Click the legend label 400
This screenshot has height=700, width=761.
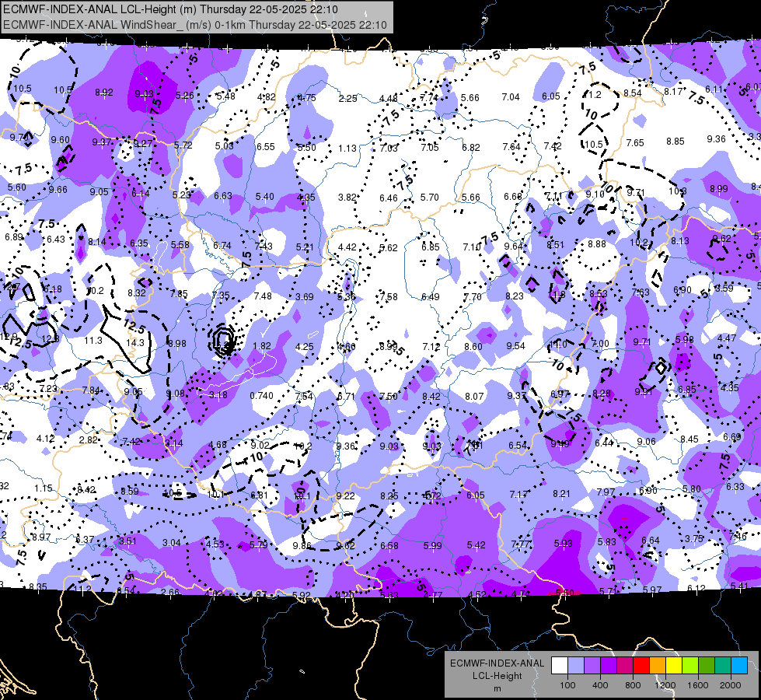(x=600, y=685)
